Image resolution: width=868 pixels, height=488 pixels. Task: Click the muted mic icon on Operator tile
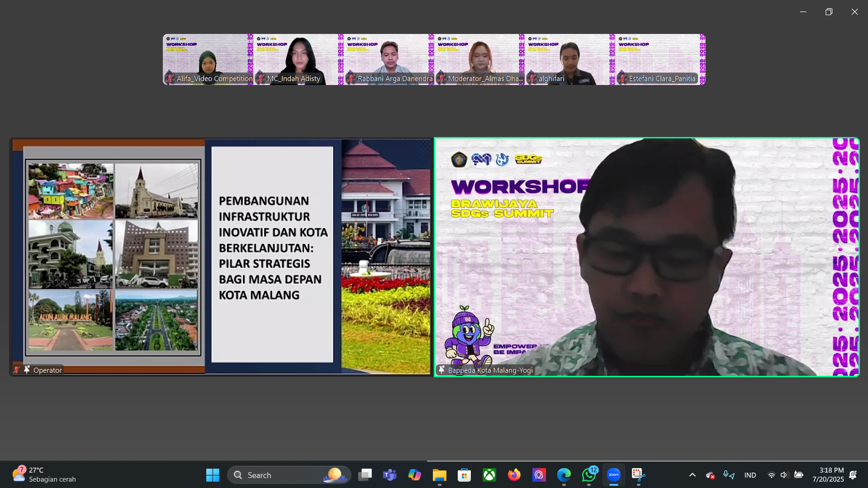point(17,370)
